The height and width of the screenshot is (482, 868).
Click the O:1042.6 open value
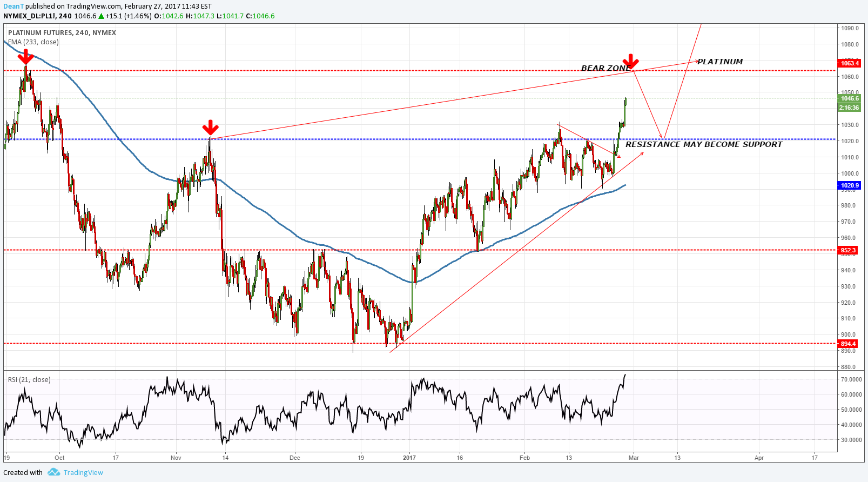pos(169,16)
